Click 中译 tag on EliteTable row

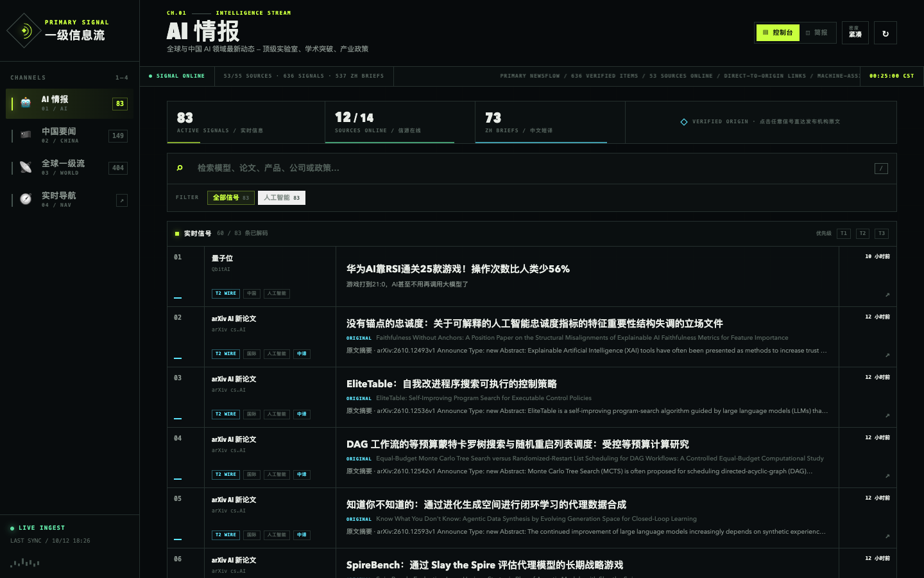tap(302, 414)
